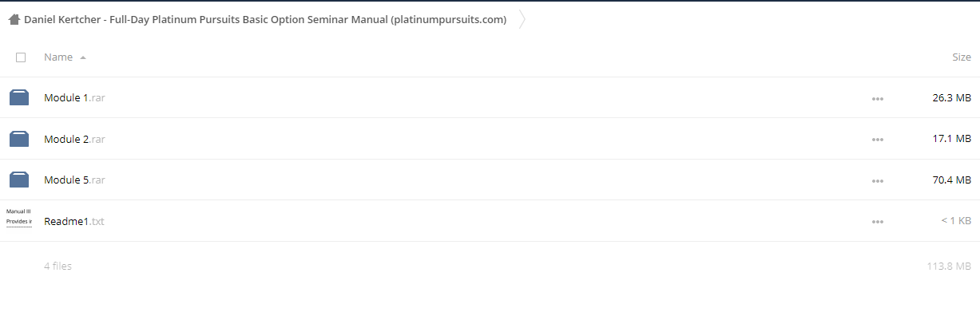
Task: Click the home icon in the breadcrumb
Action: (x=14, y=20)
